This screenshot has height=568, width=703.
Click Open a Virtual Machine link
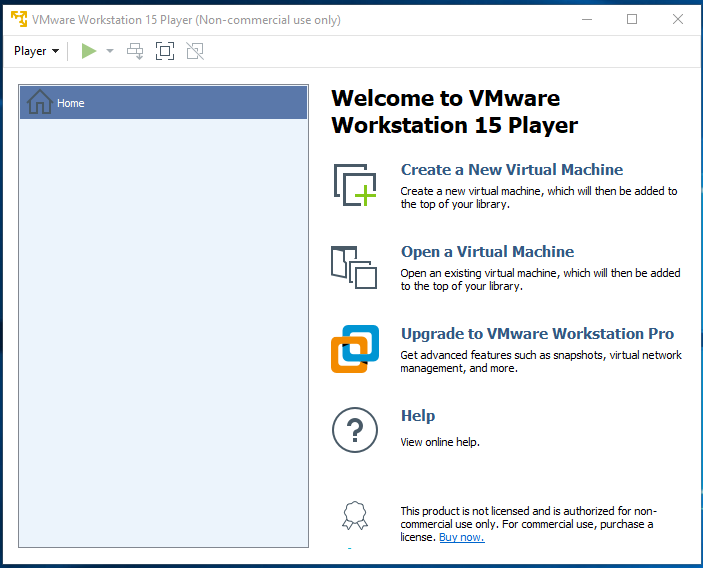(487, 251)
